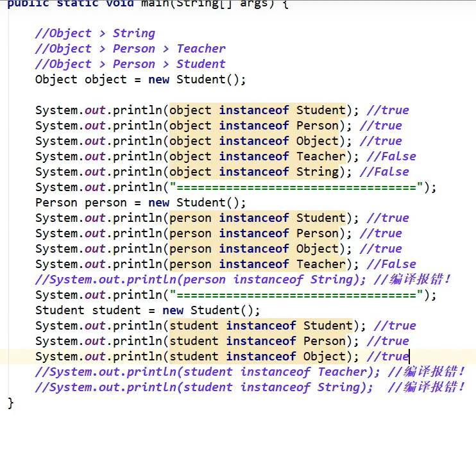Click the first println separator string of equals signs
The width and height of the screenshot is (476, 463).
coord(296,187)
